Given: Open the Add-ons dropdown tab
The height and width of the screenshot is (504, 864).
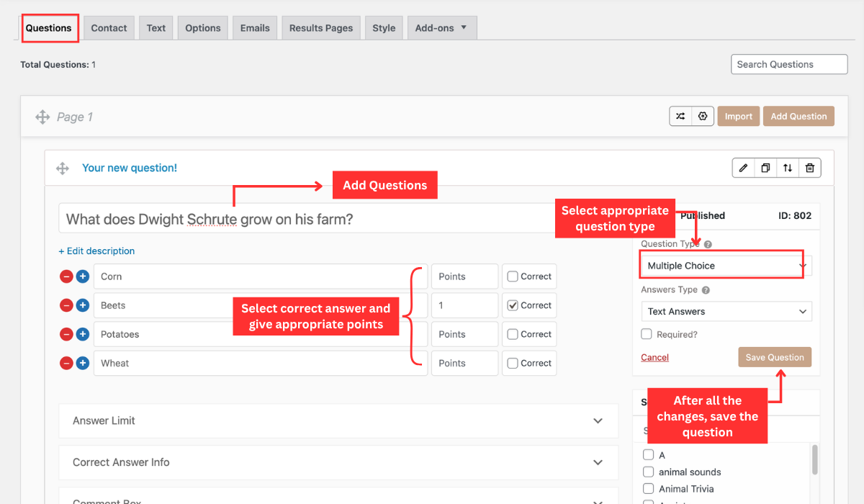Looking at the screenshot, I should pyautogui.click(x=441, y=28).
